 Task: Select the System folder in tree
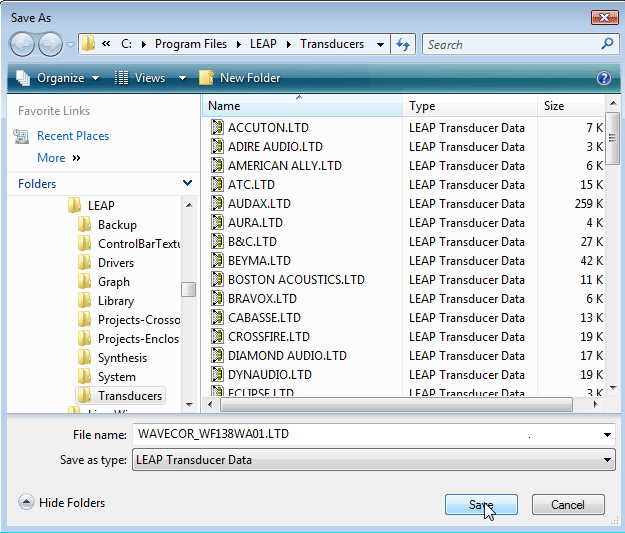pos(107,377)
